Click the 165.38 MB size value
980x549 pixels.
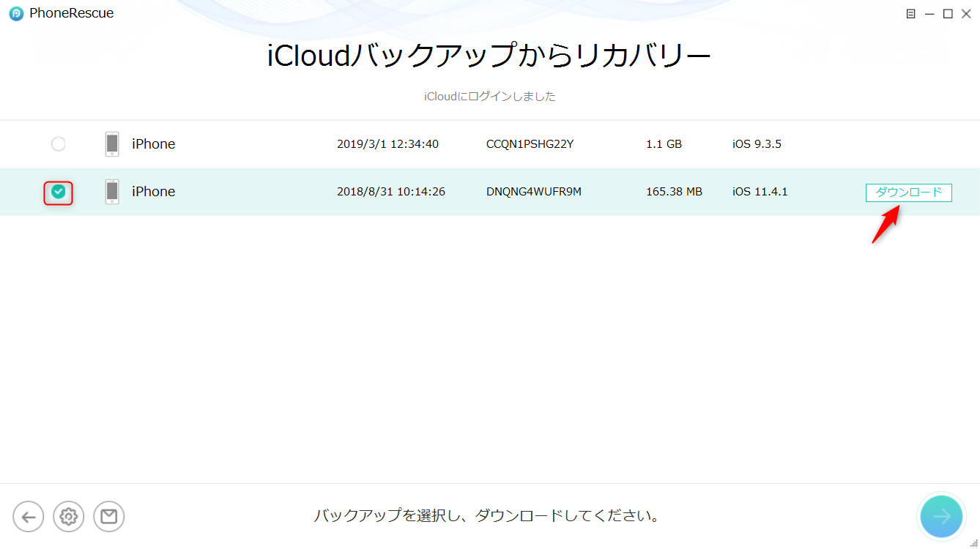click(x=674, y=192)
